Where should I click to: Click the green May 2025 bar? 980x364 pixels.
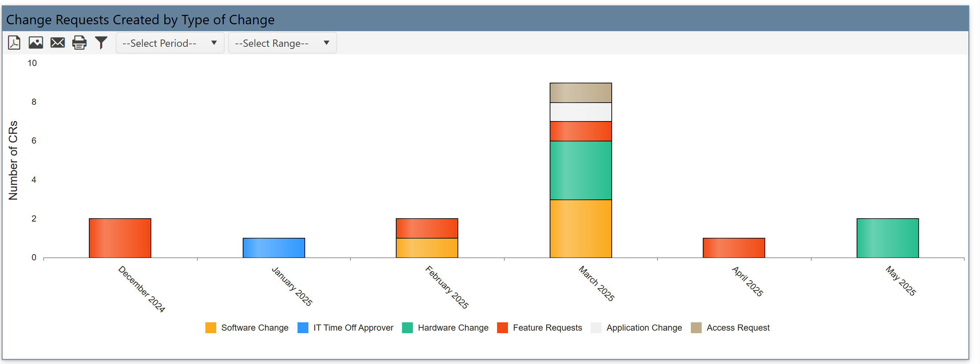point(887,238)
